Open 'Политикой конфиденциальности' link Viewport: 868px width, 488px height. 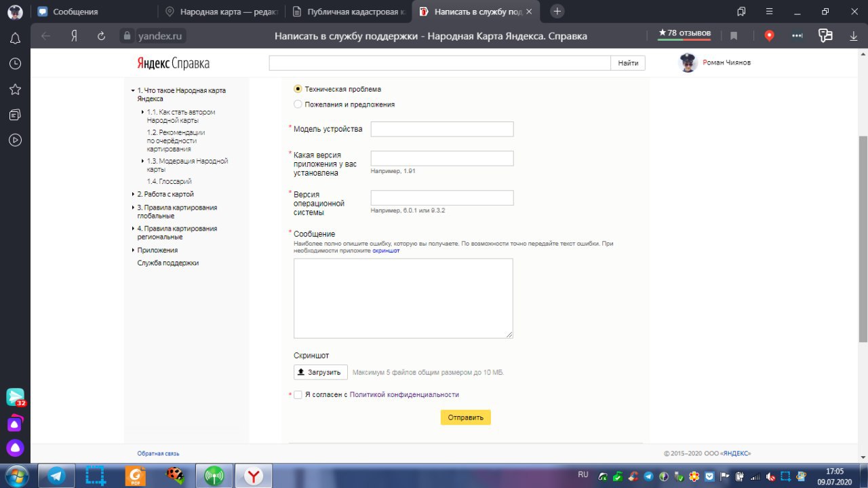pyautogui.click(x=404, y=394)
